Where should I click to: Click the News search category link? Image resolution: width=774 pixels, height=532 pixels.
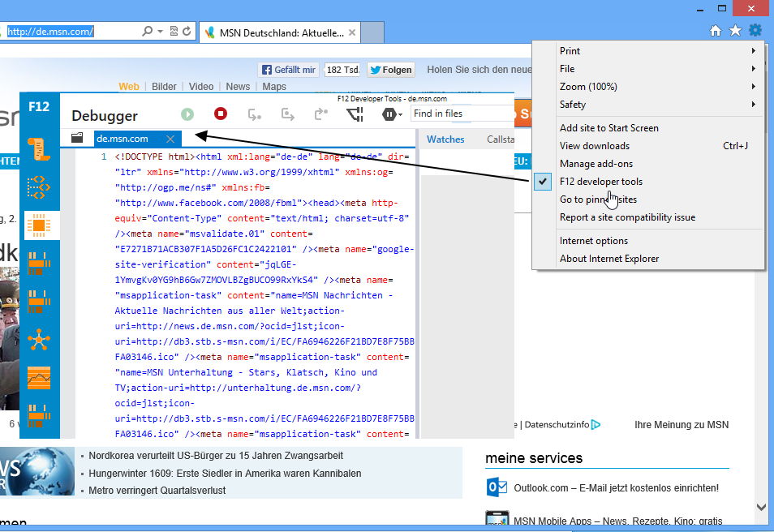pos(238,86)
